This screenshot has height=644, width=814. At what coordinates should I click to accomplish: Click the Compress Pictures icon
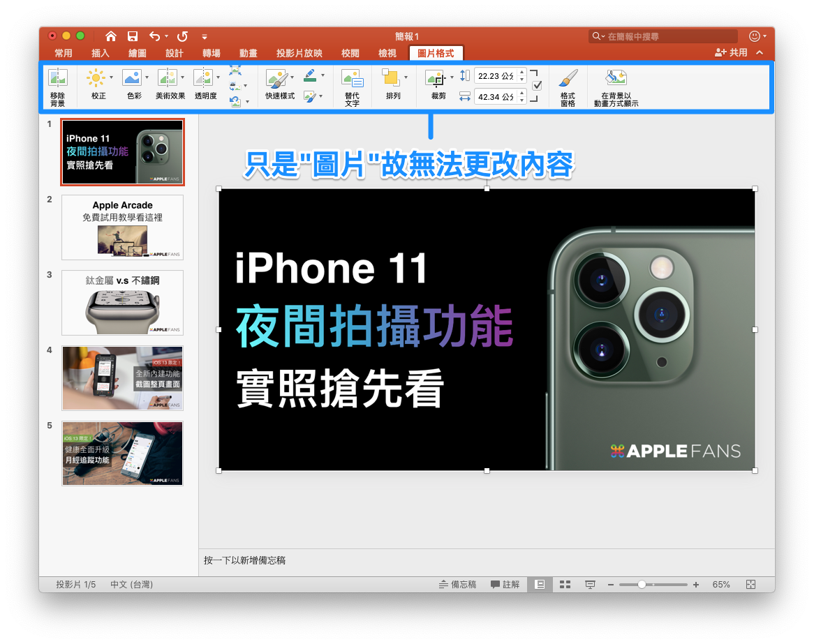(x=235, y=70)
